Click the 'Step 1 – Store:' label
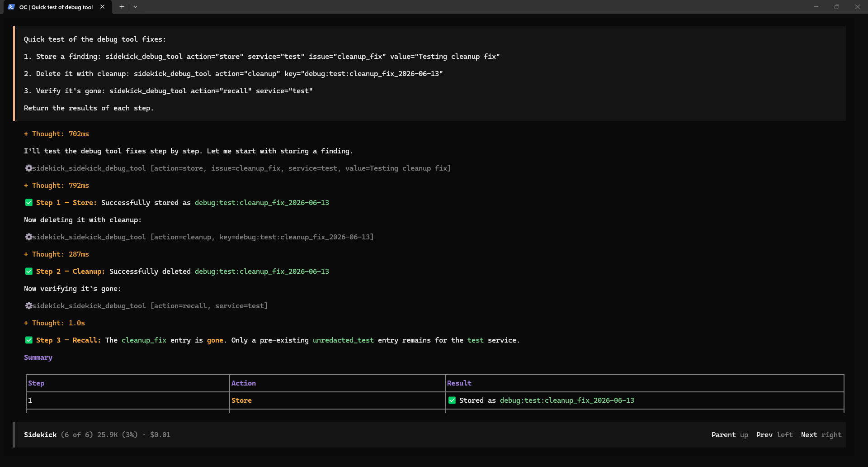The width and height of the screenshot is (868, 467). coord(66,203)
